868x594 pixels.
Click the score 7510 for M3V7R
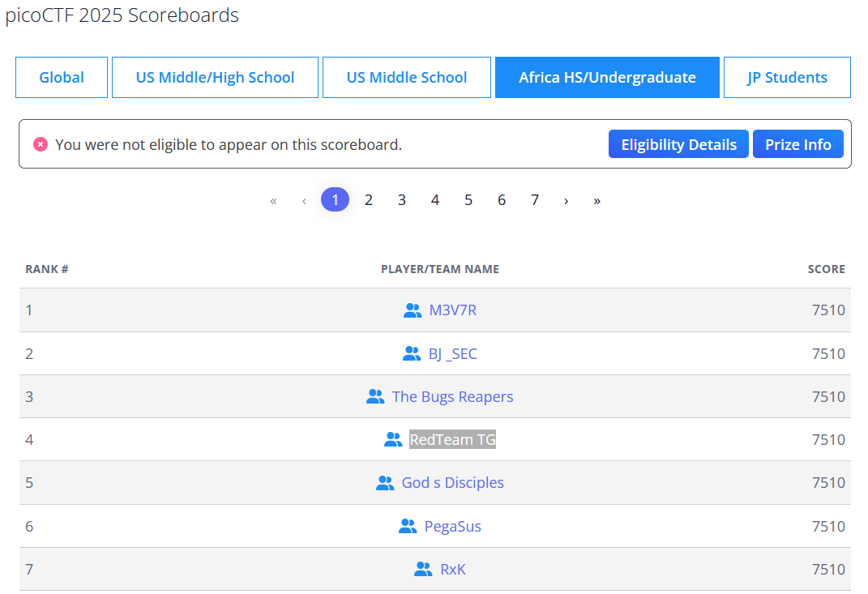click(x=829, y=310)
